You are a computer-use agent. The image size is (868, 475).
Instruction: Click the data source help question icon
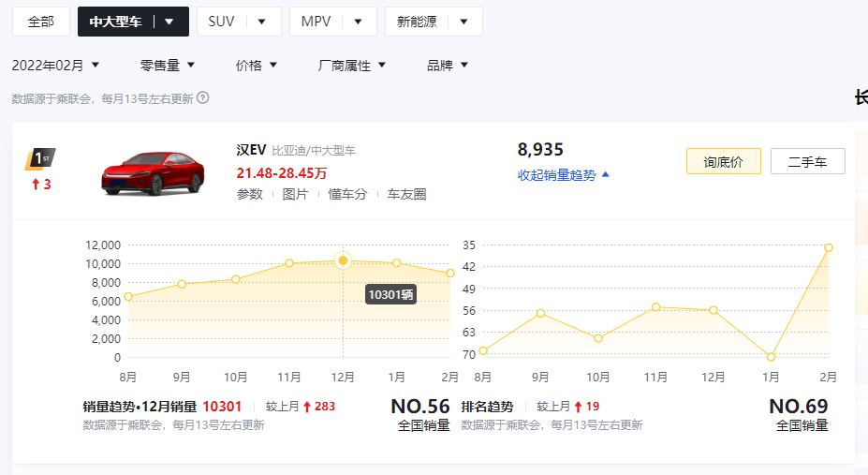pyautogui.click(x=203, y=98)
